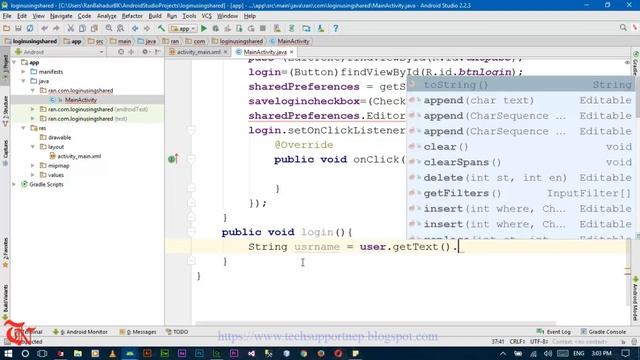Open the File menu
Viewport: 640px width, 360px height.
7,16
